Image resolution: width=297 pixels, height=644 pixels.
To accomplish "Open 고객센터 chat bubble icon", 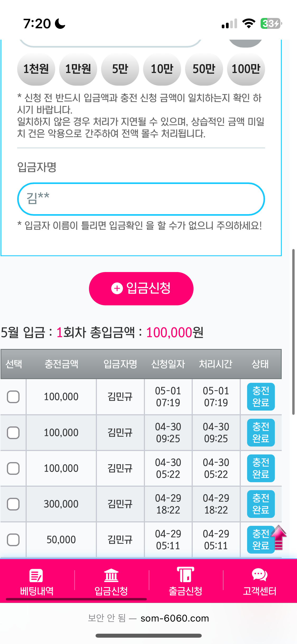I will point(260,575).
